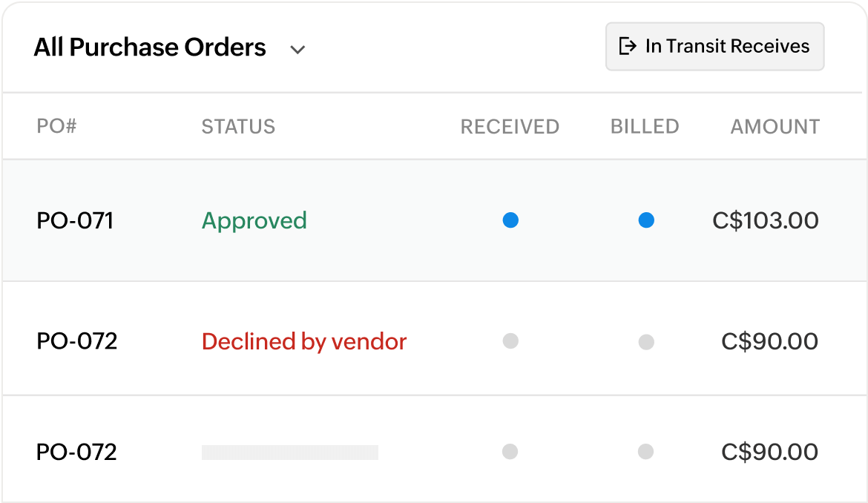The width and height of the screenshot is (868, 503).
Task: Click the blue Received indicator for PO-071
Action: point(510,220)
